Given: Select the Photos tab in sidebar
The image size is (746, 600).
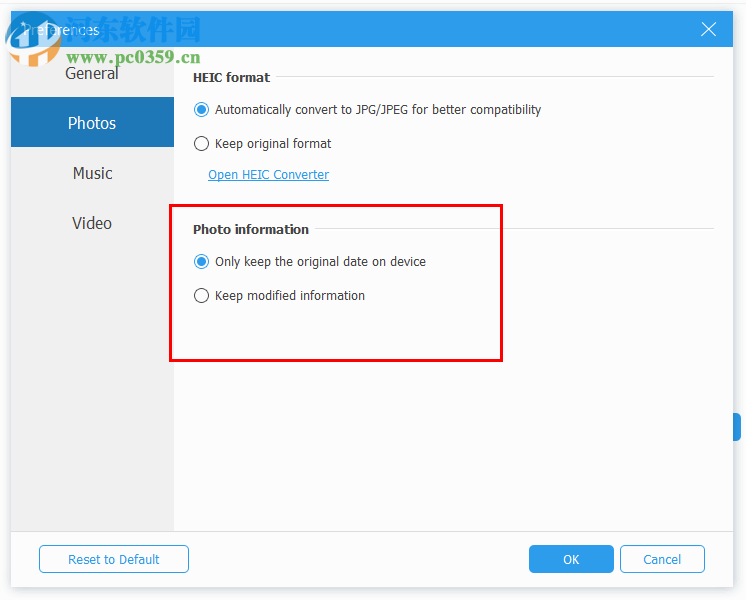Looking at the screenshot, I should (x=92, y=123).
